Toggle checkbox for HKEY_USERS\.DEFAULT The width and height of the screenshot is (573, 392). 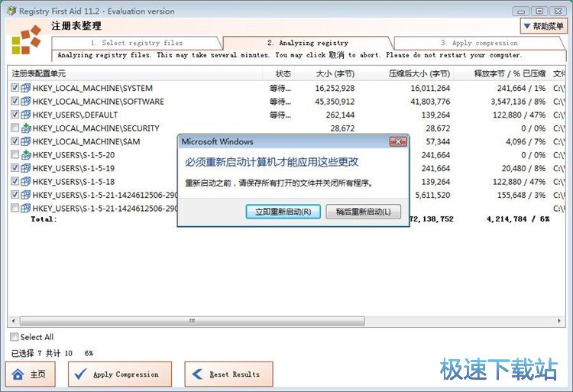click(x=15, y=115)
